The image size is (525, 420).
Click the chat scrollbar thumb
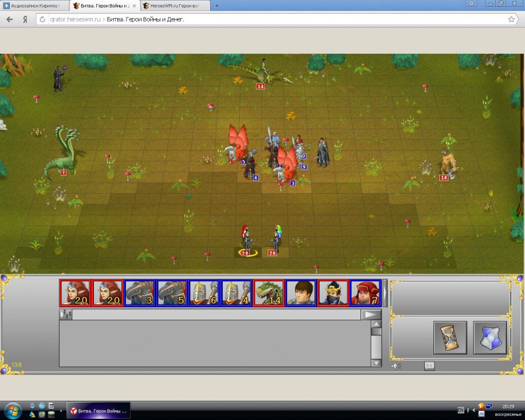point(376,331)
